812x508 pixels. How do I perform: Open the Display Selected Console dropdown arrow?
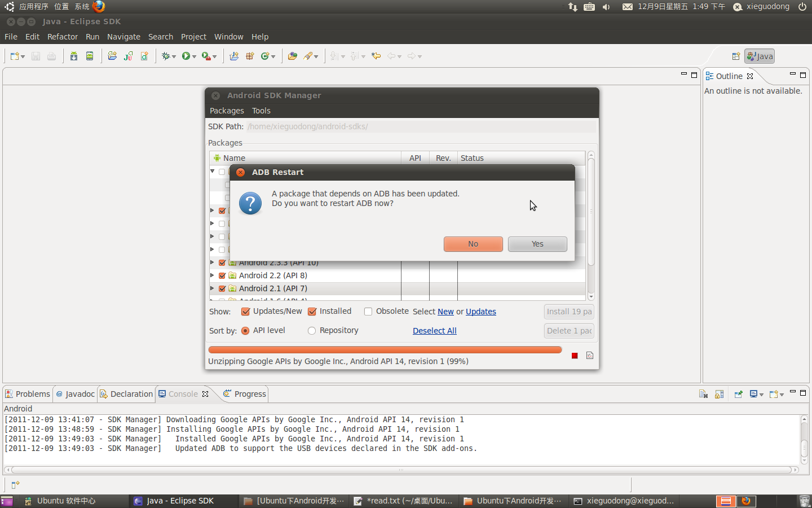pos(761,395)
